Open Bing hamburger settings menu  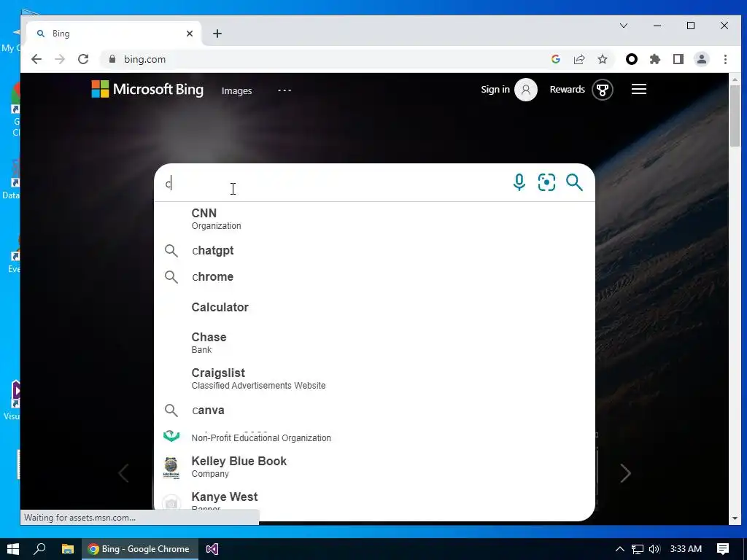[639, 89]
